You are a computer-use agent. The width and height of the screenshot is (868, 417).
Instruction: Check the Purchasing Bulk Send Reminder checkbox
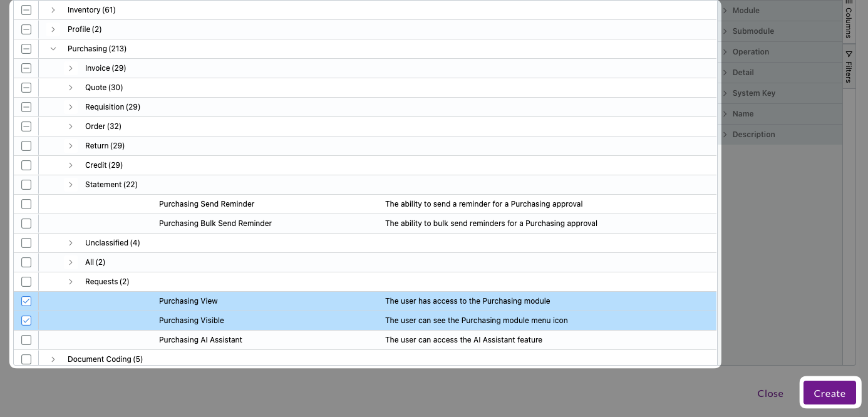[x=26, y=224]
